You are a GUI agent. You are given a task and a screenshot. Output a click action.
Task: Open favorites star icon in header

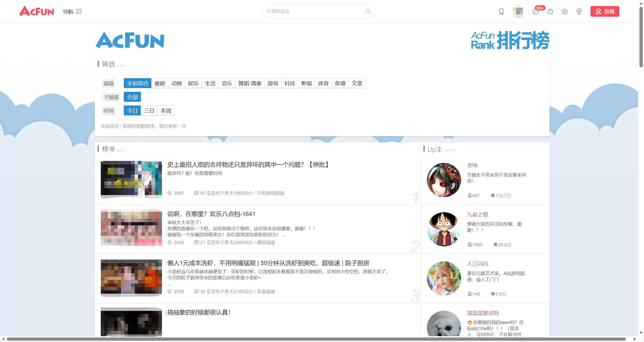click(x=564, y=11)
